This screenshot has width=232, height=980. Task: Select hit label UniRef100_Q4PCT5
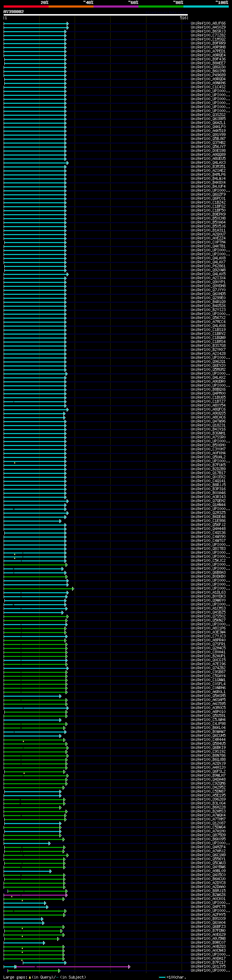click(208, 907)
